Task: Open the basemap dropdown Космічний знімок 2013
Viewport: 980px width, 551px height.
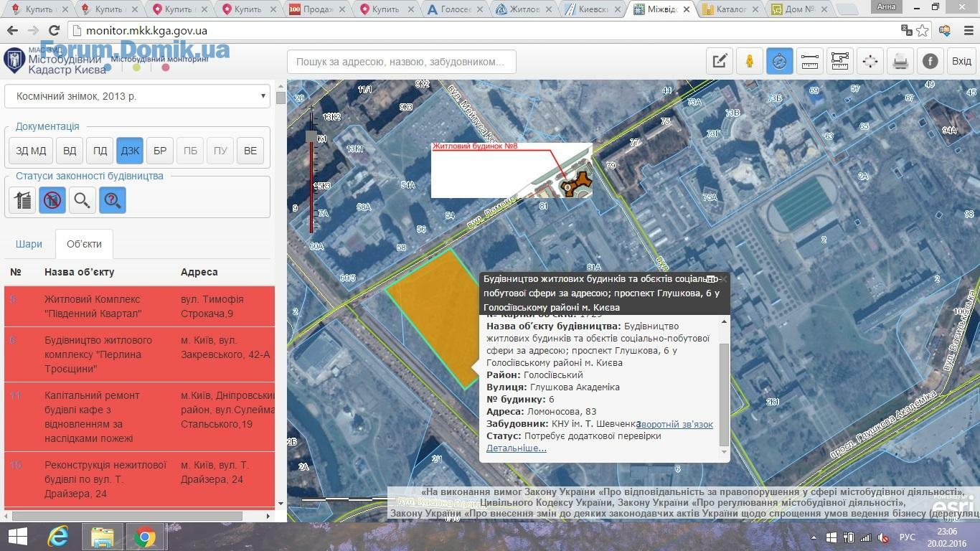Action: tap(137, 96)
